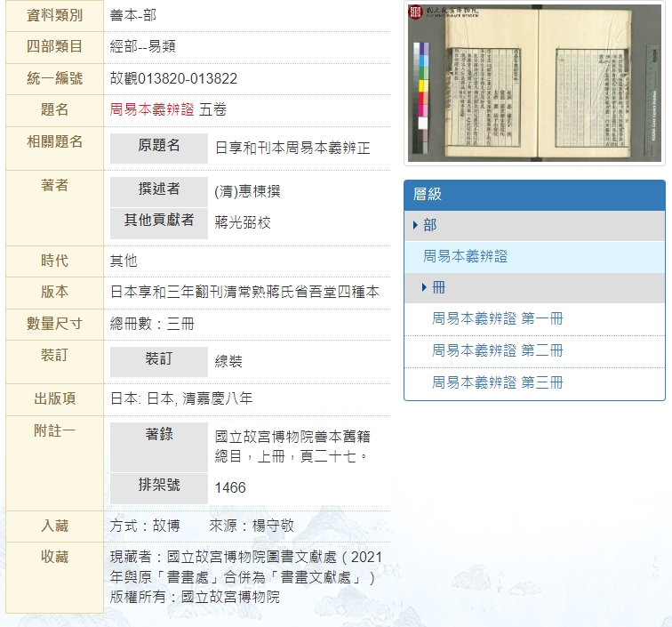The height and width of the screenshot is (627, 672).
Task: Collapse the 部 level arrow
Action: [415, 225]
